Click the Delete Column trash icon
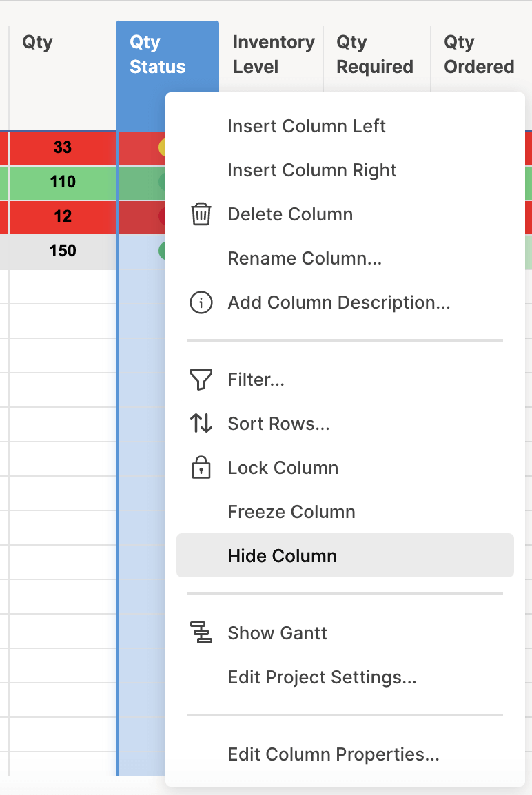Screen dimensions: 532x795 201,214
